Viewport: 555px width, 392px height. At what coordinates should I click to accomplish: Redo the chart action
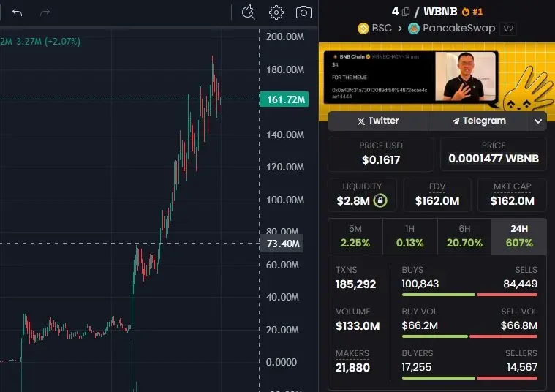tap(45, 12)
